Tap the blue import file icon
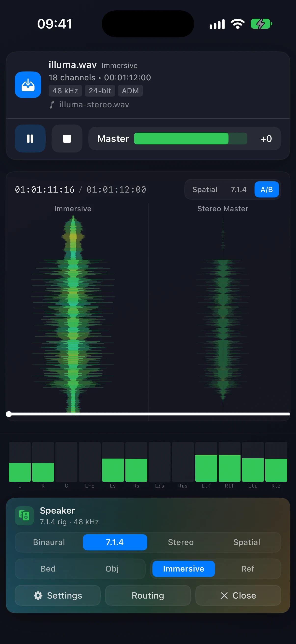The image size is (296, 644). (28, 85)
